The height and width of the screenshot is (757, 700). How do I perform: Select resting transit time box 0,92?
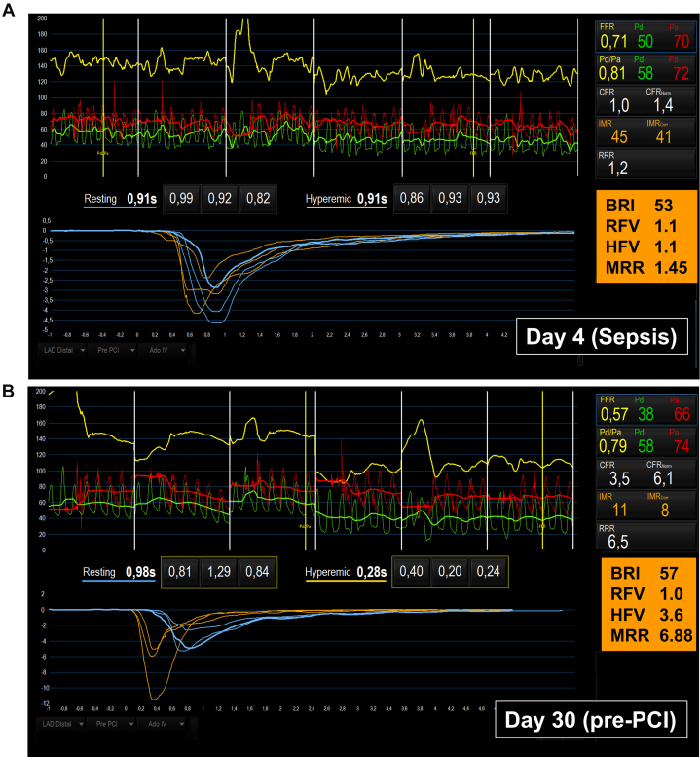point(219,199)
